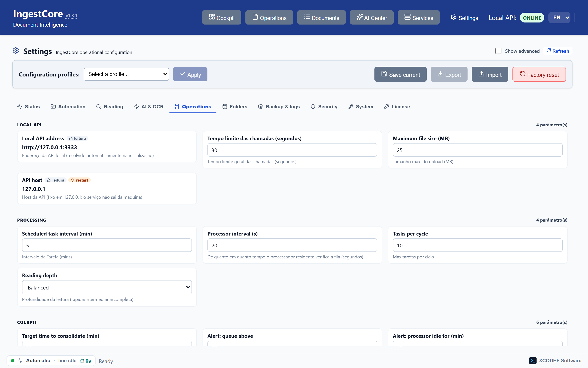This screenshot has height=368, width=588.
Task: Click the Factory reset button
Action: pos(539,74)
